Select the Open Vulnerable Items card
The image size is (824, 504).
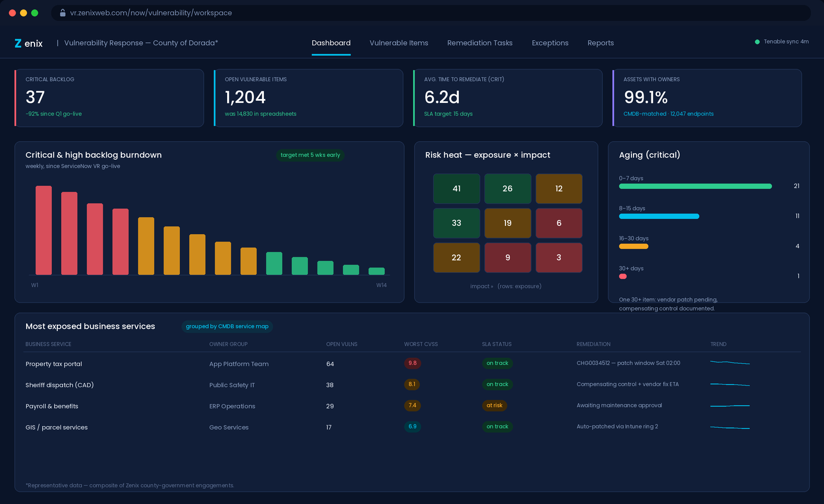[x=308, y=98]
